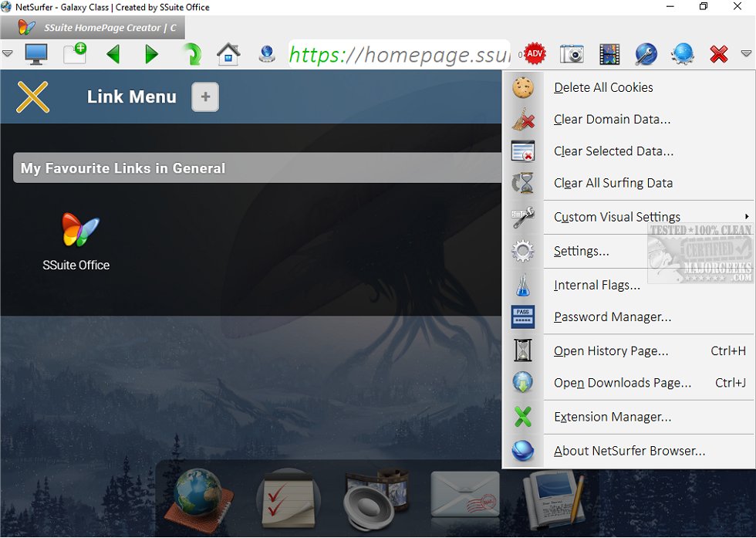This screenshot has height=538, width=756.
Task: Click the wrench web-tools globe icon
Action: pyautogui.click(x=646, y=54)
